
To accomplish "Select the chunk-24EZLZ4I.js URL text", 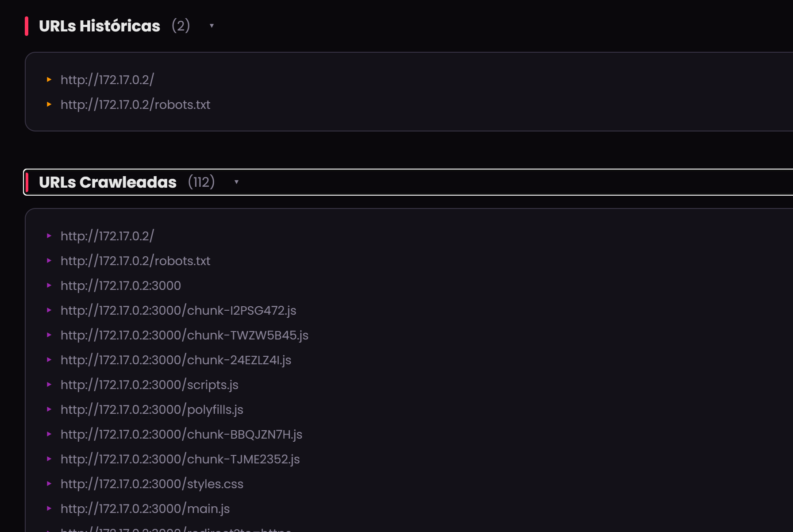I will point(176,360).
